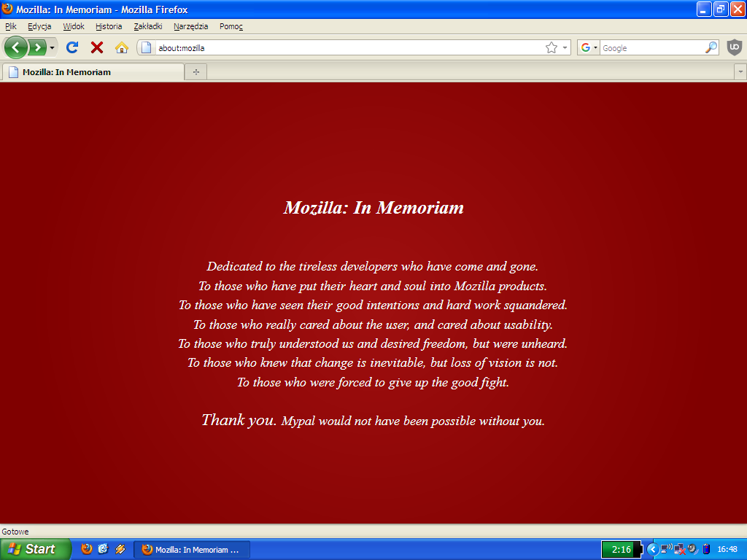Click the line ending 'loss of vision is not.'
This screenshot has height=560, width=747.
(373, 363)
